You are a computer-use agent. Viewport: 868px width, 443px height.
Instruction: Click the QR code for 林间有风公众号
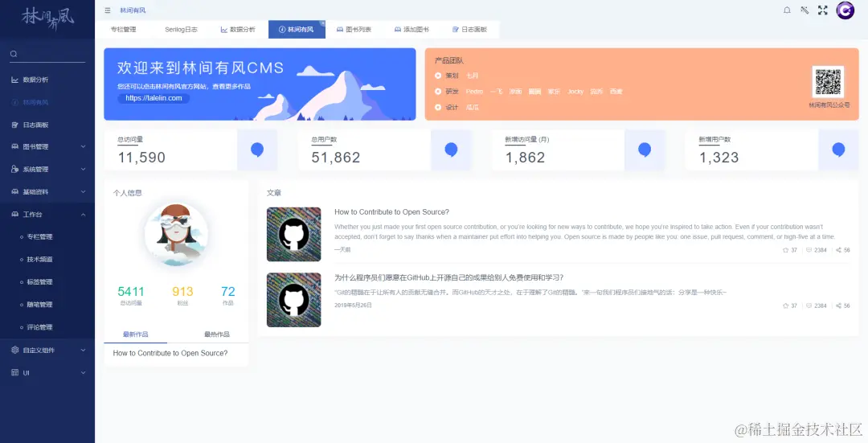point(828,82)
